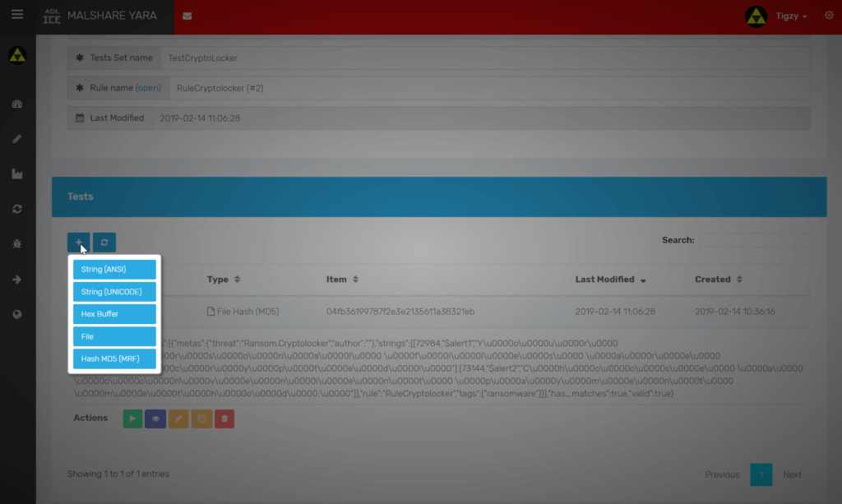The height and width of the screenshot is (504, 842).
Task: Refresh the tests table
Action: coord(104,242)
